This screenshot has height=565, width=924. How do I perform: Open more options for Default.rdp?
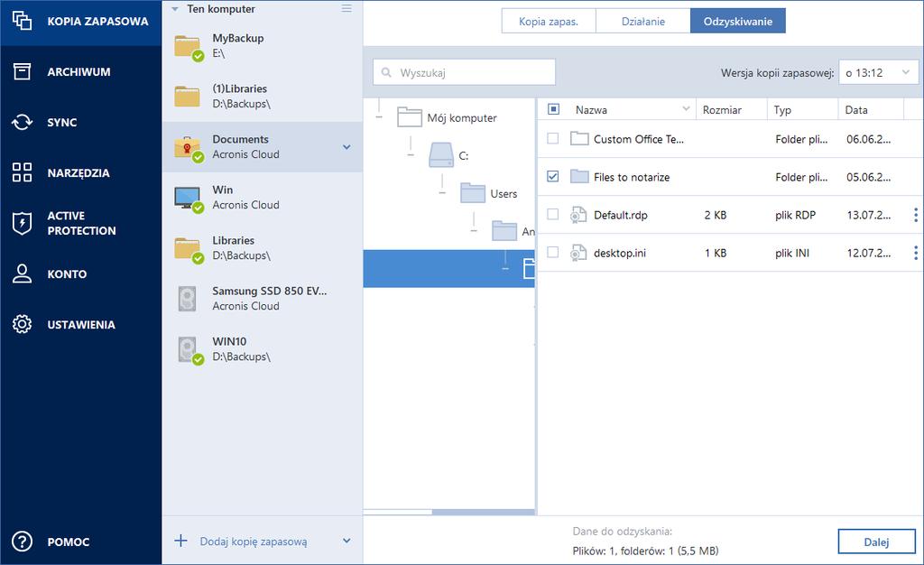pyautogui.click(x=915, y=215)
